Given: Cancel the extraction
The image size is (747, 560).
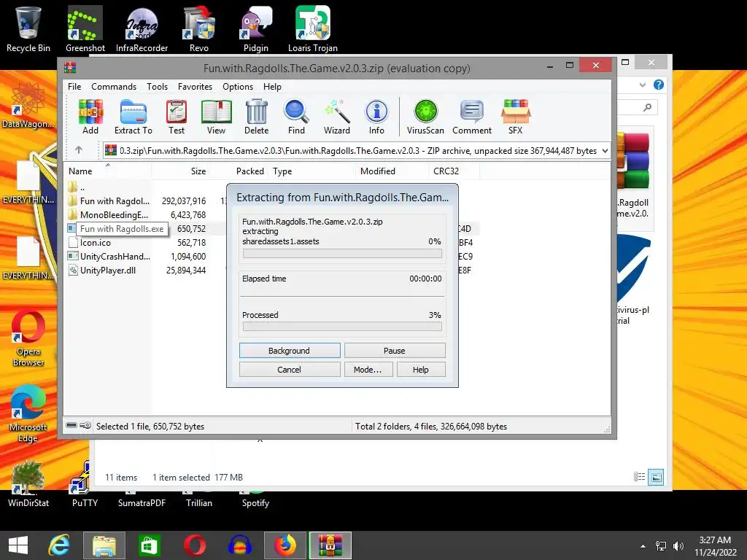Looking at the screenshot, I should coord(289,370).
